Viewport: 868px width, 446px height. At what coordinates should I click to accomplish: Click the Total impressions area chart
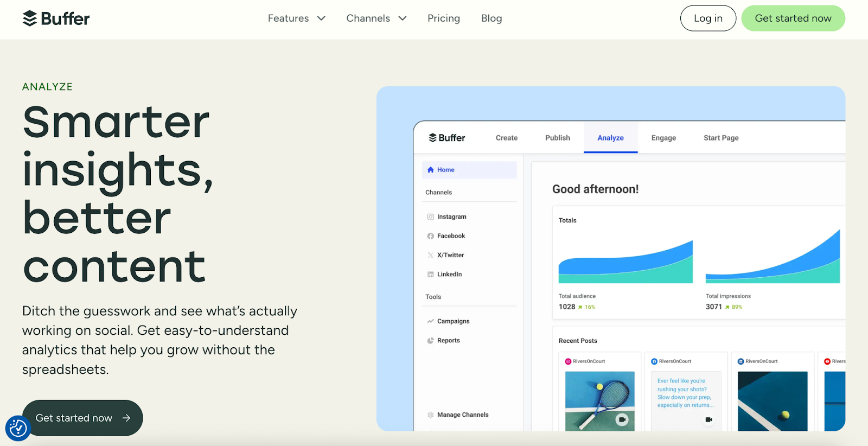(x=773, y=257)
